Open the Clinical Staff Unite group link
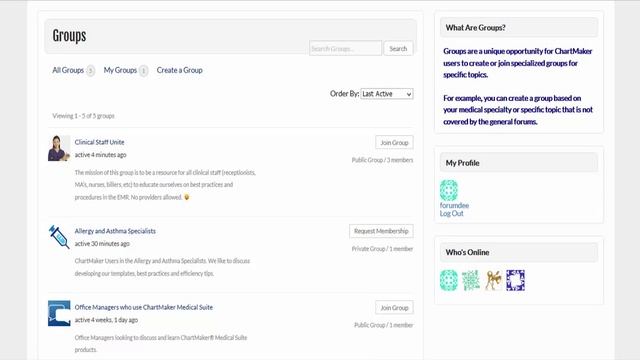 coord(100,142)
